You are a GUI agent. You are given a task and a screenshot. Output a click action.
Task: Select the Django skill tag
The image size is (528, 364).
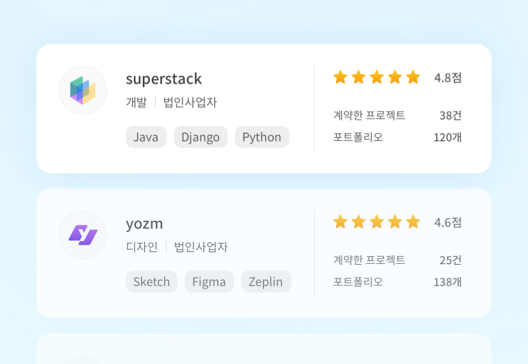pyautogui.click(x=201, y=137)
